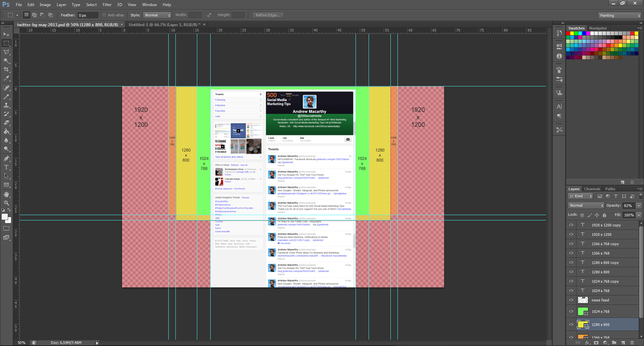This screenshot has height=346, width=644.
Task: Select the Dodge tool
Action: tap(6, 150)
